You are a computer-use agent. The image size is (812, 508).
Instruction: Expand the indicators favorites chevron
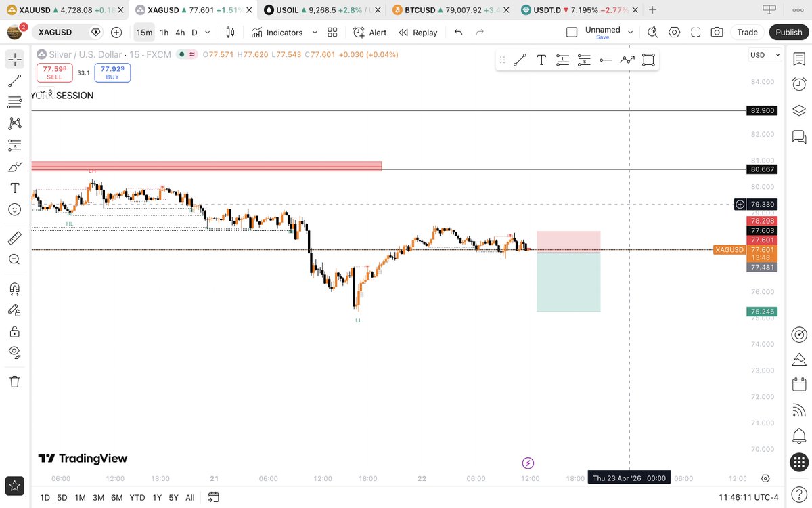(x=315, y=33)
